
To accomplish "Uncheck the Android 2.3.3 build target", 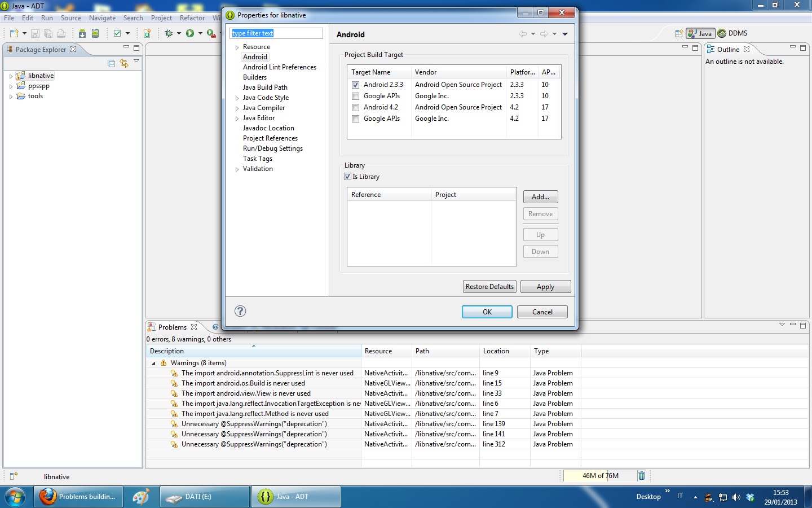I will pyautogui.click(x=356, y=85).
